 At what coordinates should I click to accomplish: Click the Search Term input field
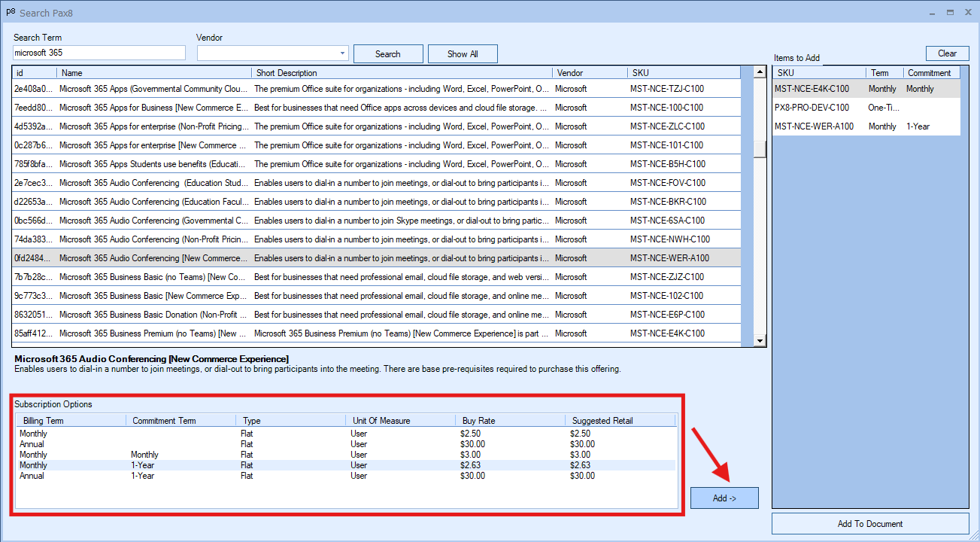pyautogui.click(x=99, y=53)
